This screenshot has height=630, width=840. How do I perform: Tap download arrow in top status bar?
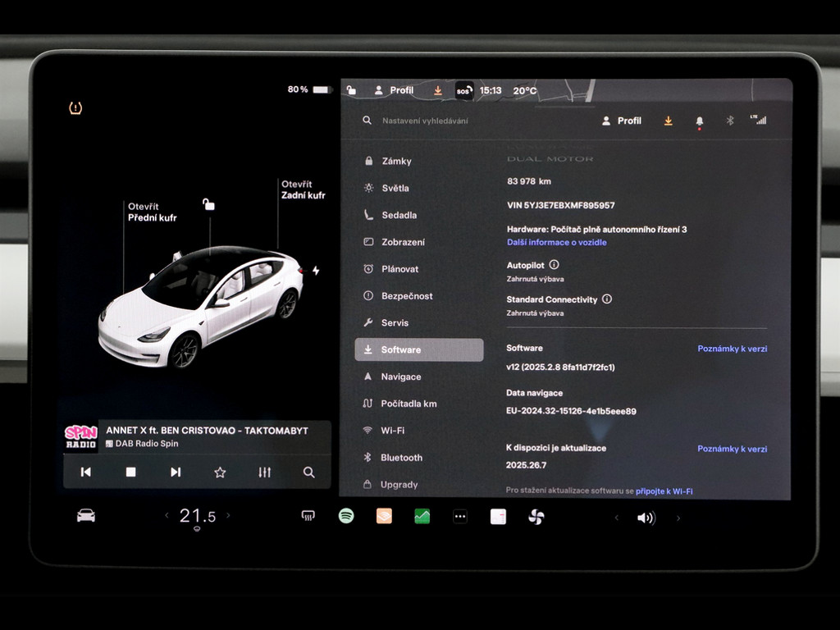coord(438,90)
